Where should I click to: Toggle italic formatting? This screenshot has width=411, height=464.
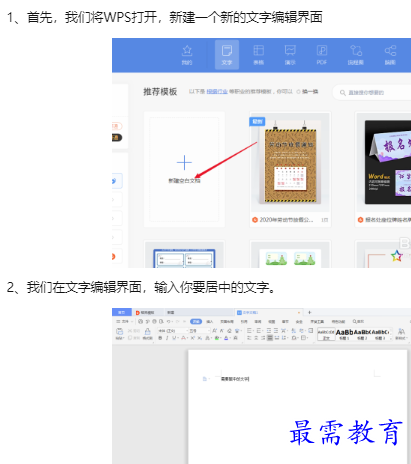[167, 338]
